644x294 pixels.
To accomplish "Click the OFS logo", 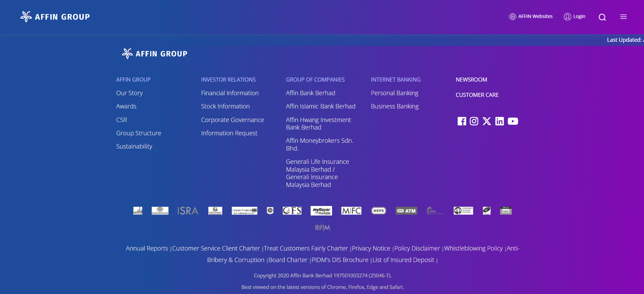I will (x=292, y=211).
